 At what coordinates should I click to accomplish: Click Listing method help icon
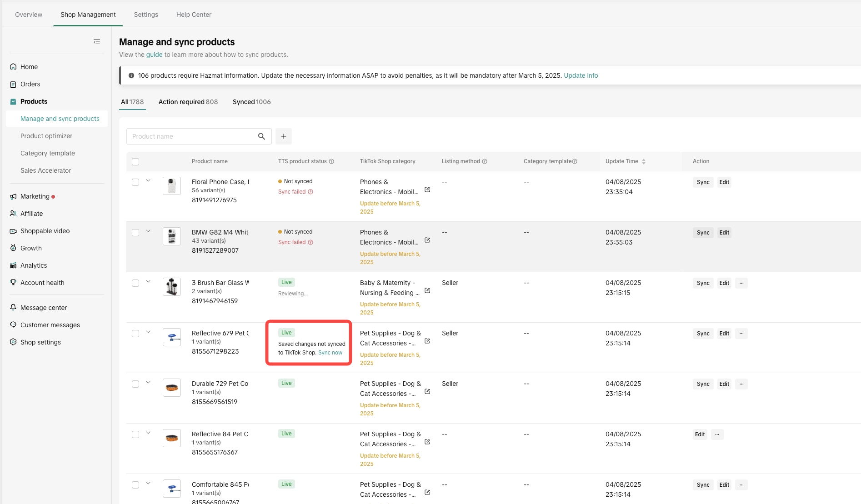pos(485,161)
